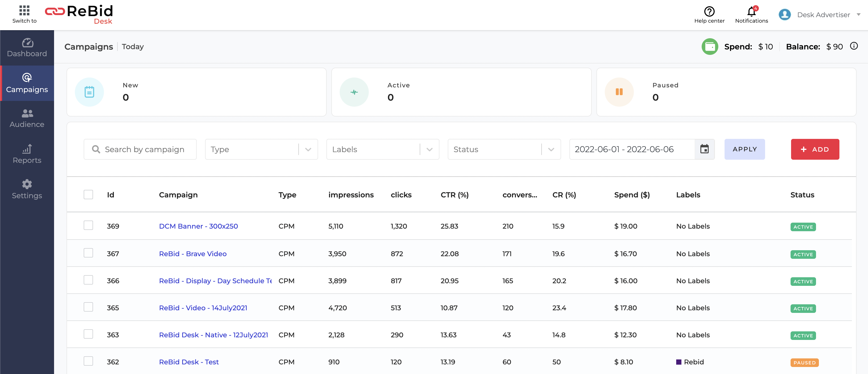This screenshot has width=868, height=374.
Task: Check the box for campaign 366
Action: (x=88, y=280)
